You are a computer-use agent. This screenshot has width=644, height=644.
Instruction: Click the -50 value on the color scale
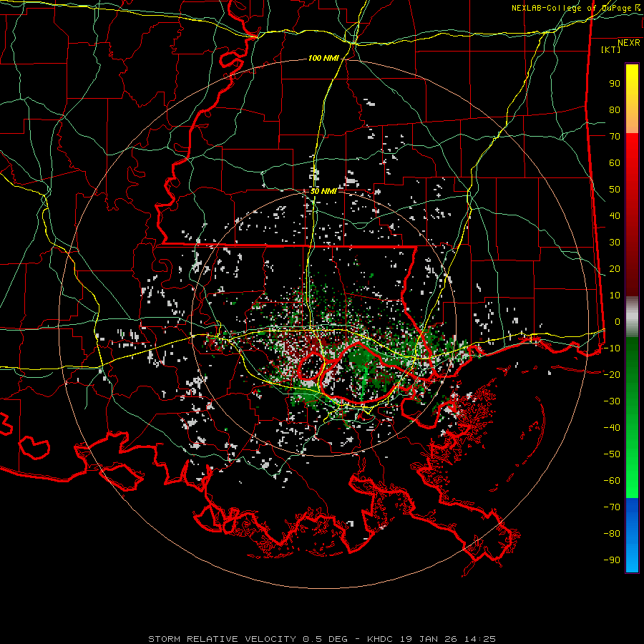click(612, 454)
